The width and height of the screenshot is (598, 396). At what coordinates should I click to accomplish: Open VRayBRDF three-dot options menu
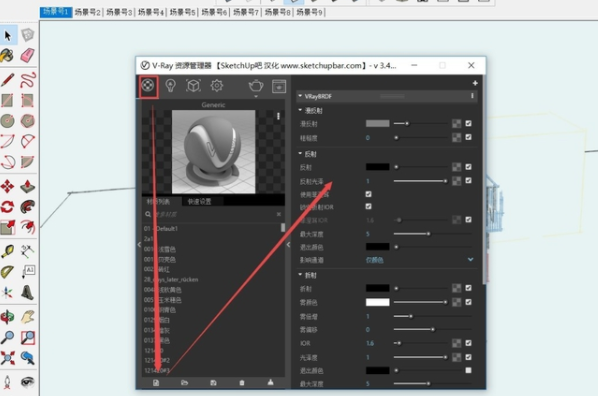(x=472, y=96)
